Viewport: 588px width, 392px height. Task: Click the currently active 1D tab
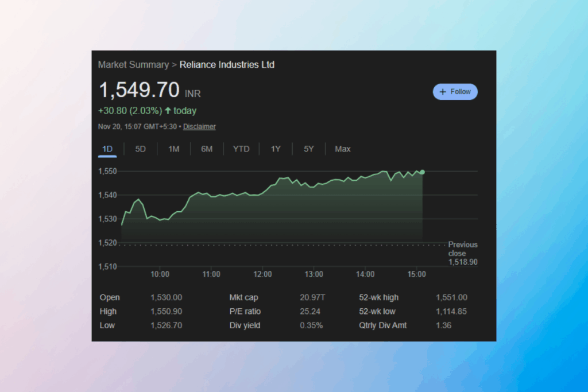107,149
